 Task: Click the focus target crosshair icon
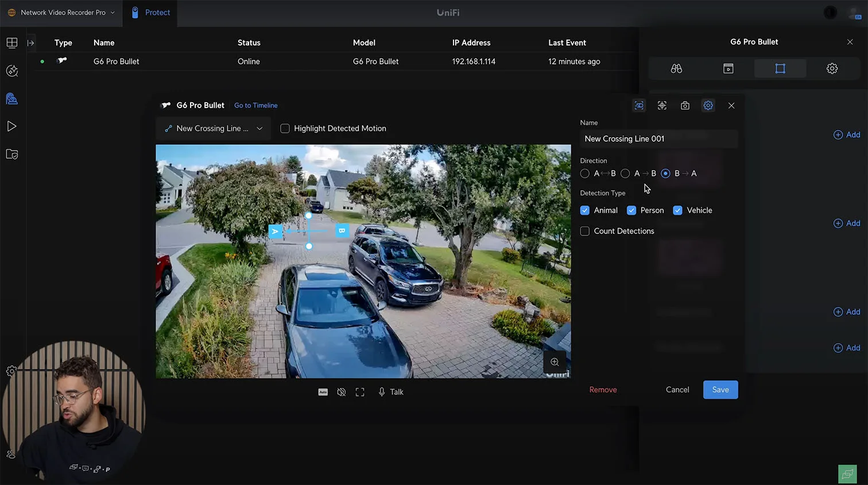click(662, 105)
